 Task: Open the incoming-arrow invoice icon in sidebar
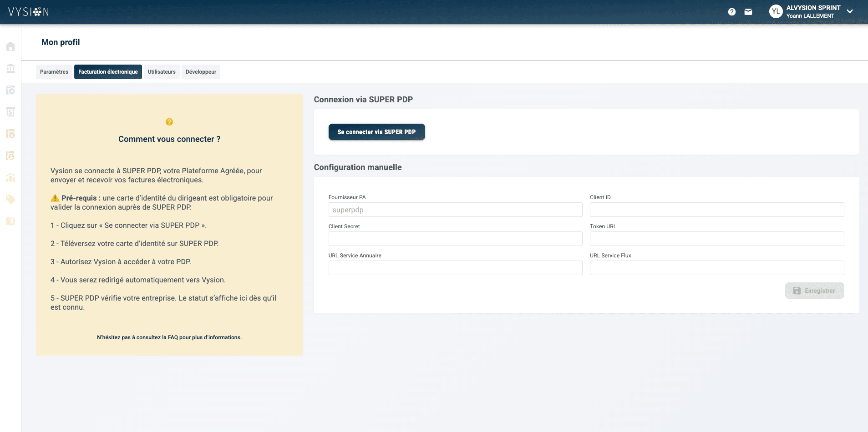[x=10, y=134]
